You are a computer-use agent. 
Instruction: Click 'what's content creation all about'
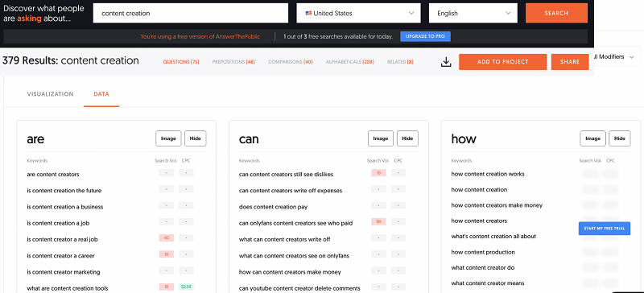pos(493,237)
